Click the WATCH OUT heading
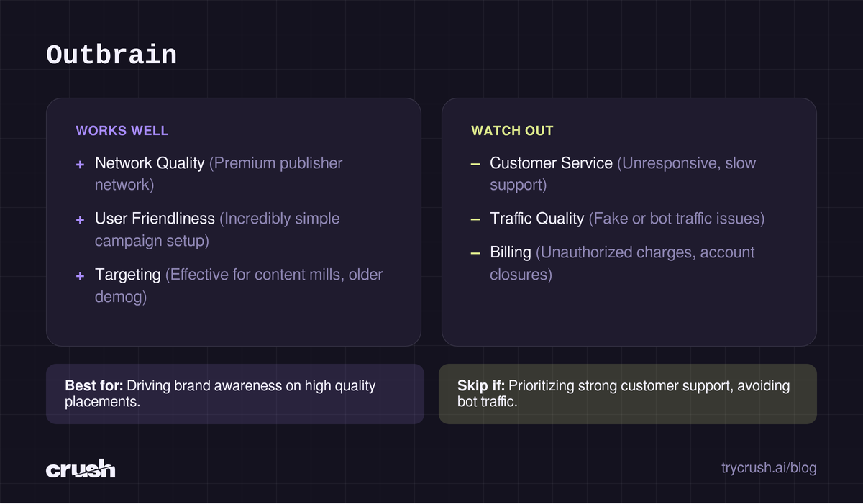Image resolution: width=863 pixels, height=504 pixels. pyautogui.click(x=512, y=131)
